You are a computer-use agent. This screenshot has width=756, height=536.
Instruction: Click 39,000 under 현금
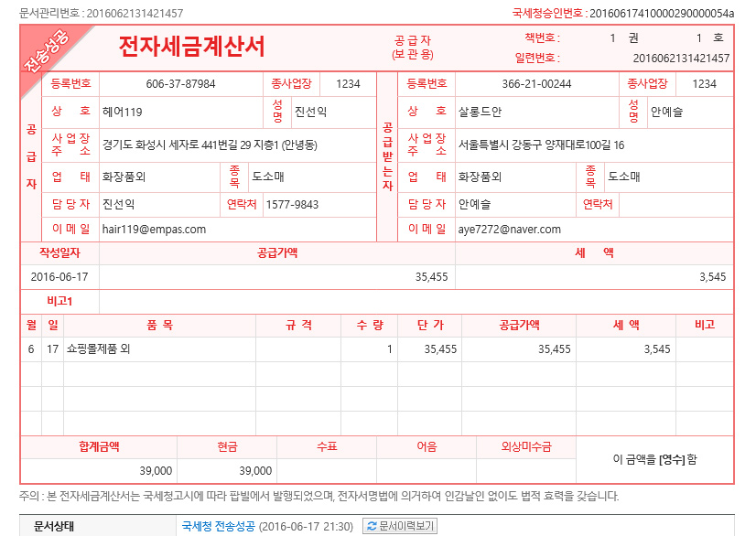[x=255, y=471]
